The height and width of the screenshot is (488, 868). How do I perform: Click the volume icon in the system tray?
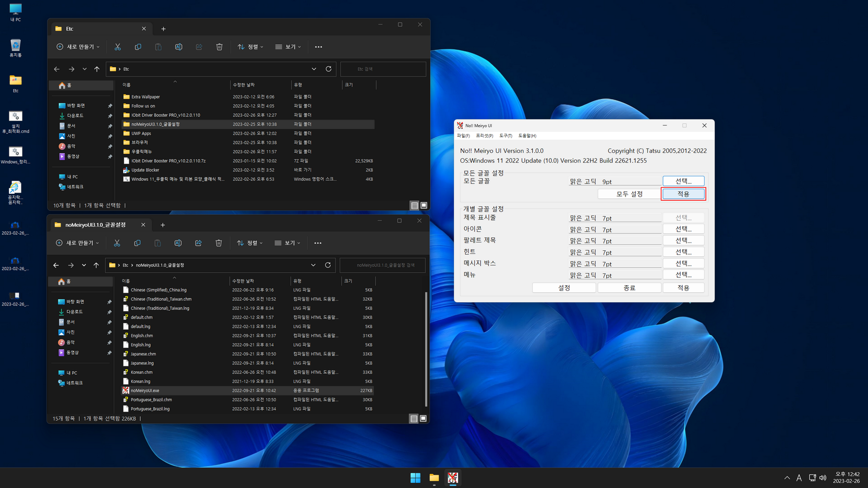[x=823, y=478]
